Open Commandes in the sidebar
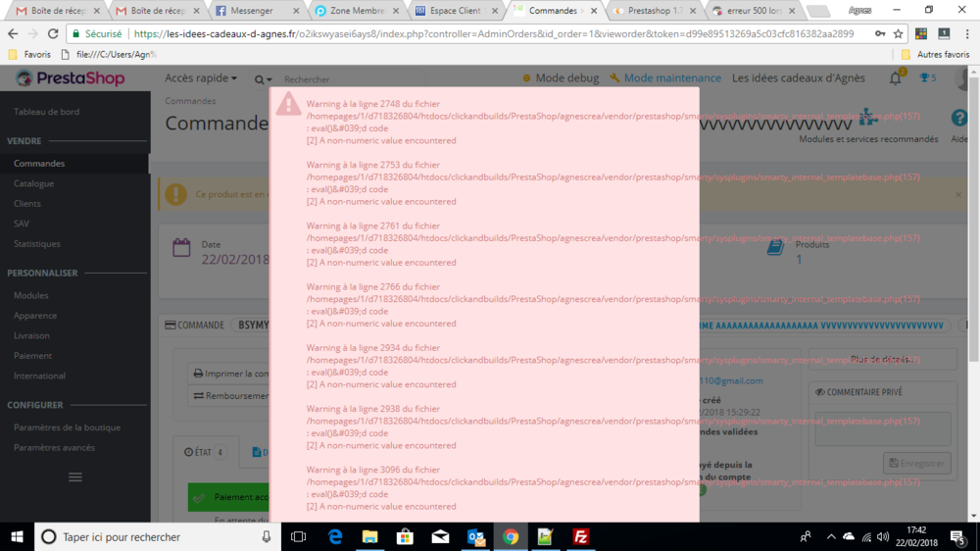Image resolution: width=980 pixels, height=551 pixels. coord(39,163)
